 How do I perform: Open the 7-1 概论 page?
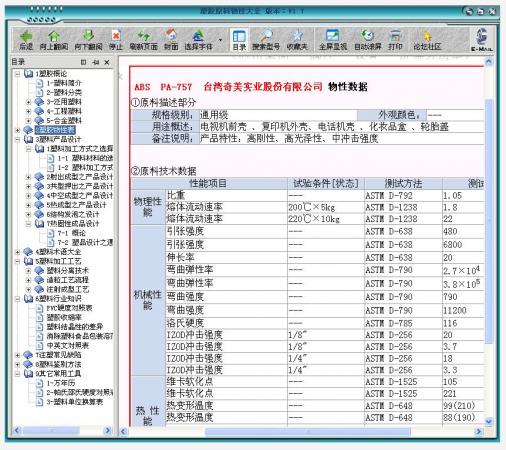(x=72, y=233)
